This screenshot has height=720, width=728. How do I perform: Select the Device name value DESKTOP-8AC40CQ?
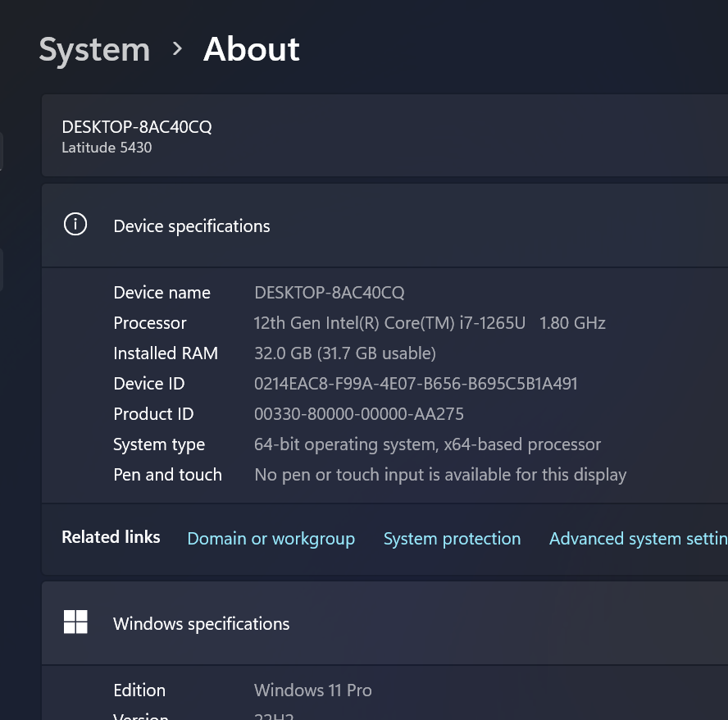pyautogui.click(x=330, y=293)
